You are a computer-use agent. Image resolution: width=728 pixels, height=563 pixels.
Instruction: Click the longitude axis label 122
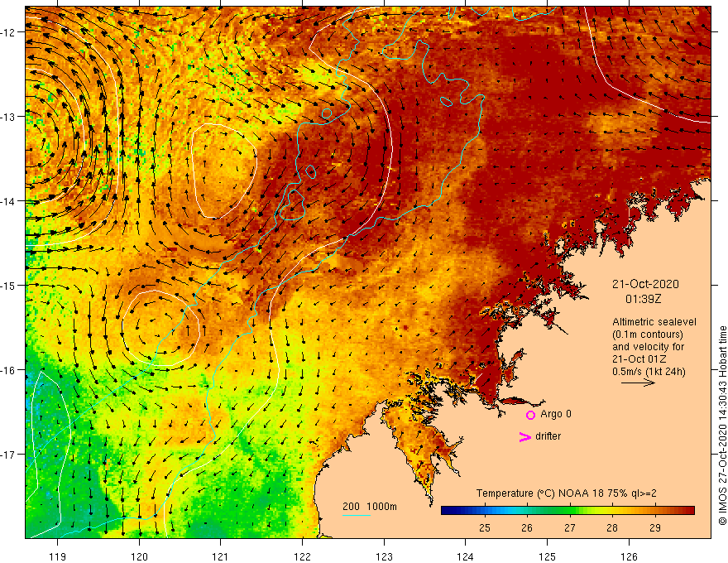click(302, 556)
